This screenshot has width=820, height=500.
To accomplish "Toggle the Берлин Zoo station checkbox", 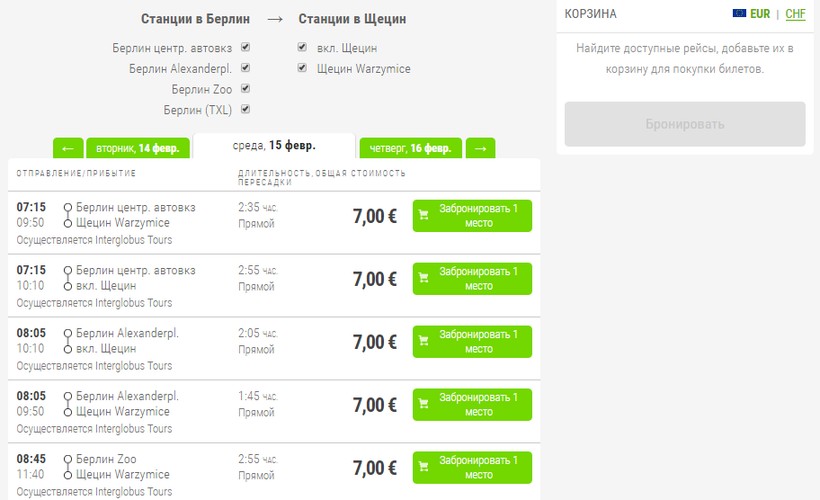I will 245,89.
